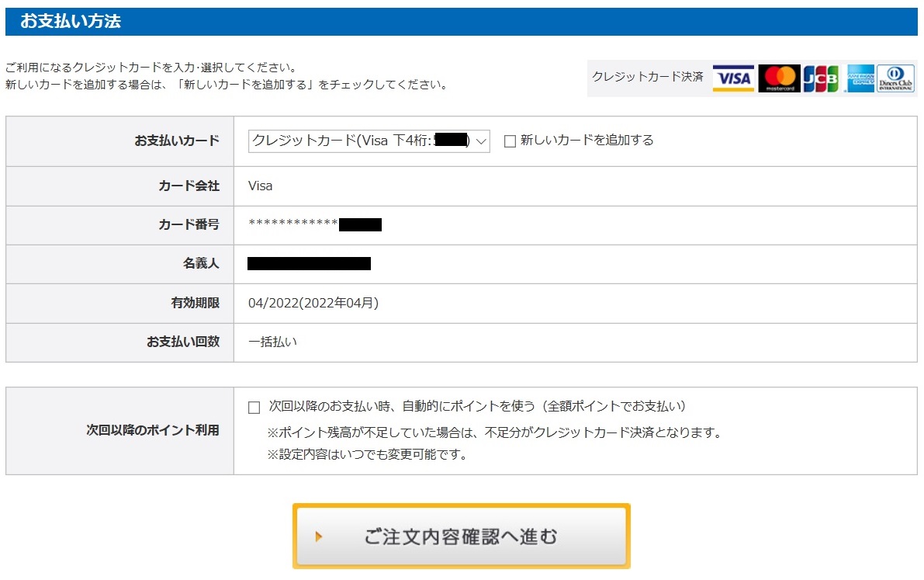Click the orange arrow on the proceed button
Image resolution: width=924 pixels, height=580 pixels.
pos(319,537)
